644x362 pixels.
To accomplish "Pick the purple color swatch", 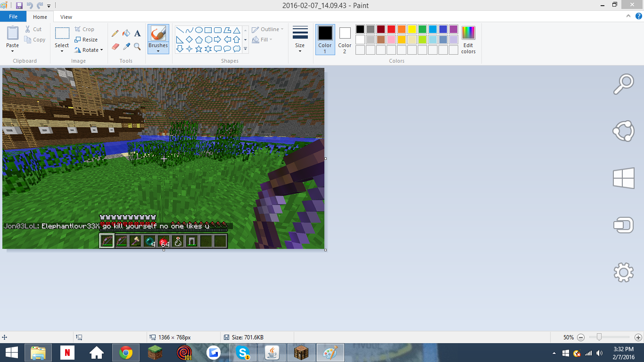I will coord(453,29).
